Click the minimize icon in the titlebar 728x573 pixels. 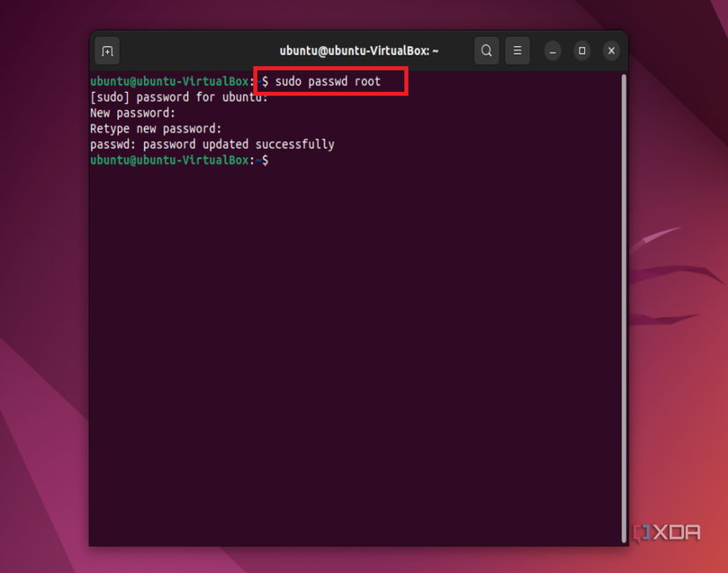click(x=552, y=50)
